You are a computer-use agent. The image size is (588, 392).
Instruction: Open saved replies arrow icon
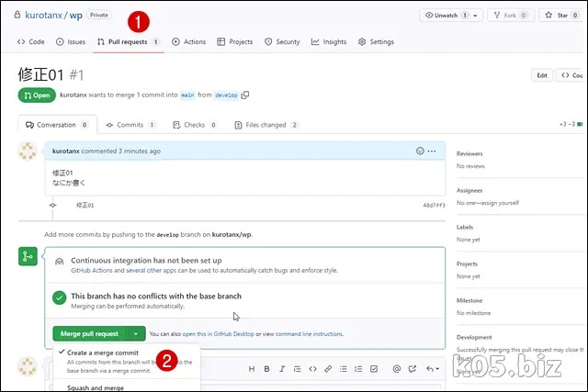coord(432,369)
